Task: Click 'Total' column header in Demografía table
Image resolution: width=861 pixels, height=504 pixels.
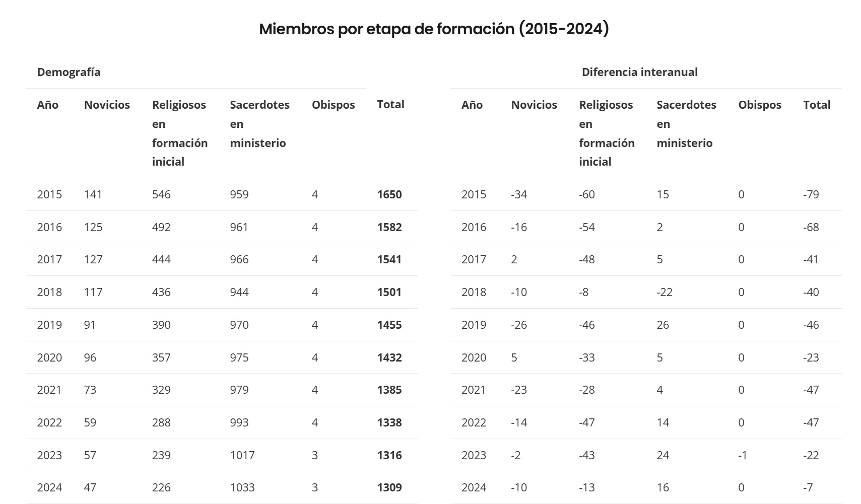Action: [x=390, y=104]
